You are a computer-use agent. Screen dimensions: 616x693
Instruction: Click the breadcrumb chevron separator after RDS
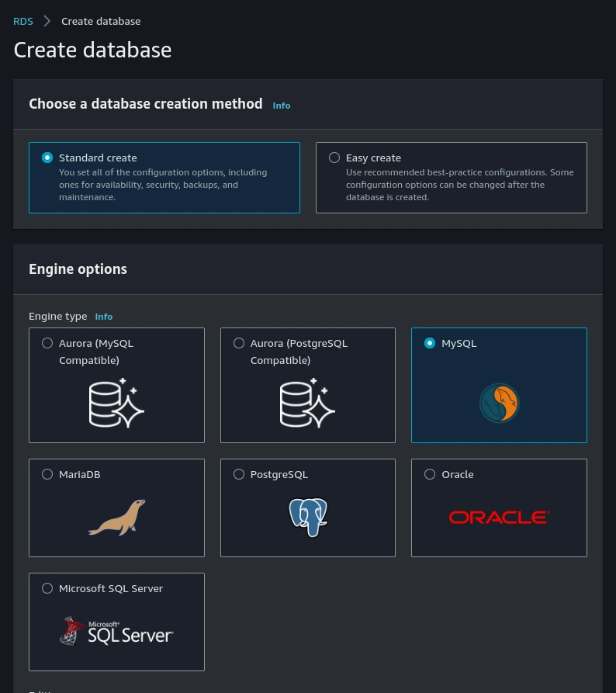(47, 21)
